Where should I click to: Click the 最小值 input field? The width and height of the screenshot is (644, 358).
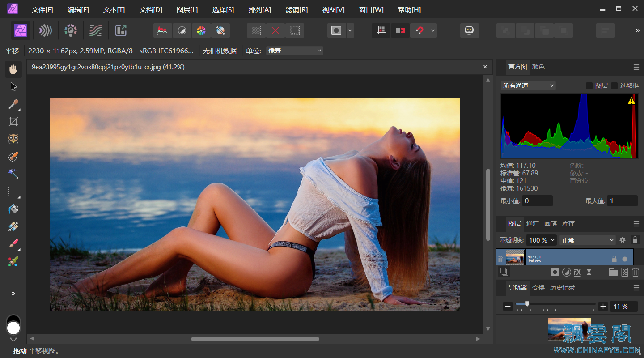[538, 201]
